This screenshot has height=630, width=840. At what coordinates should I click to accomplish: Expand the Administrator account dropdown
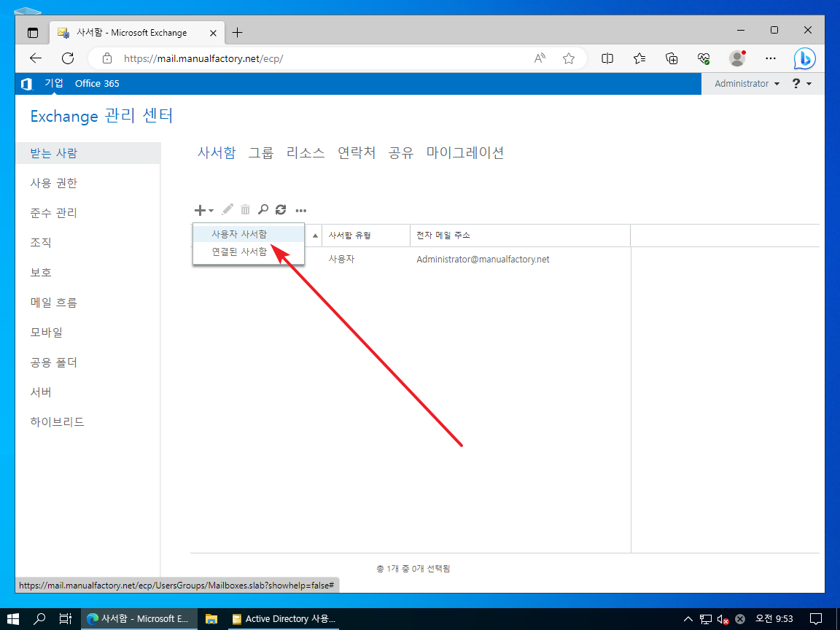747,84
